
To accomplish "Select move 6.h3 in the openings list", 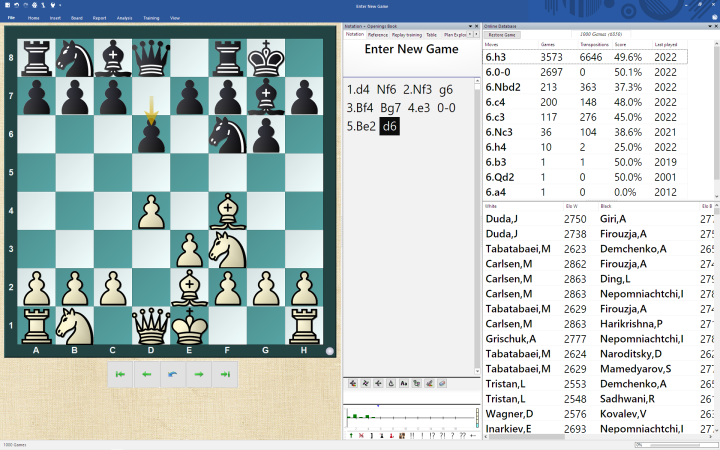I will pyautogui.click(x=497, y=57).
